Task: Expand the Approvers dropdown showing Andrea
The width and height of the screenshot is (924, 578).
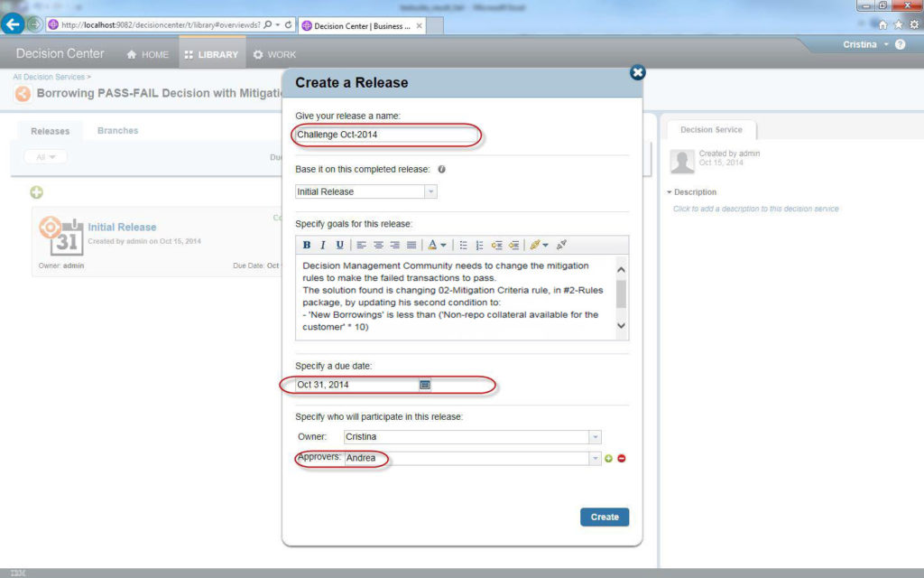Action: point(595,459)
